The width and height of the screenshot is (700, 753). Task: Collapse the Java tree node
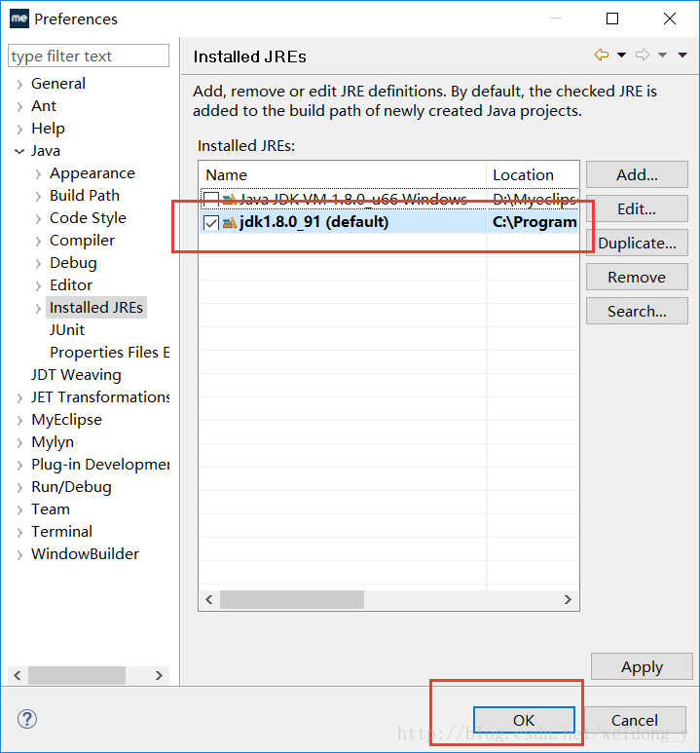click(x=19, y=151)
